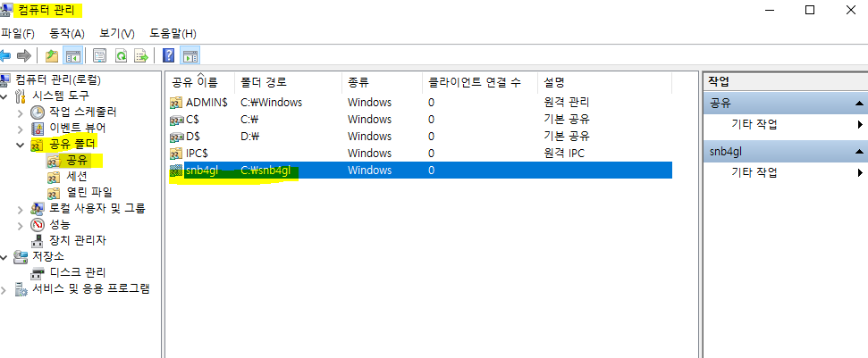
Task: Open the 동작(A) menu
Action: [67, 34]
